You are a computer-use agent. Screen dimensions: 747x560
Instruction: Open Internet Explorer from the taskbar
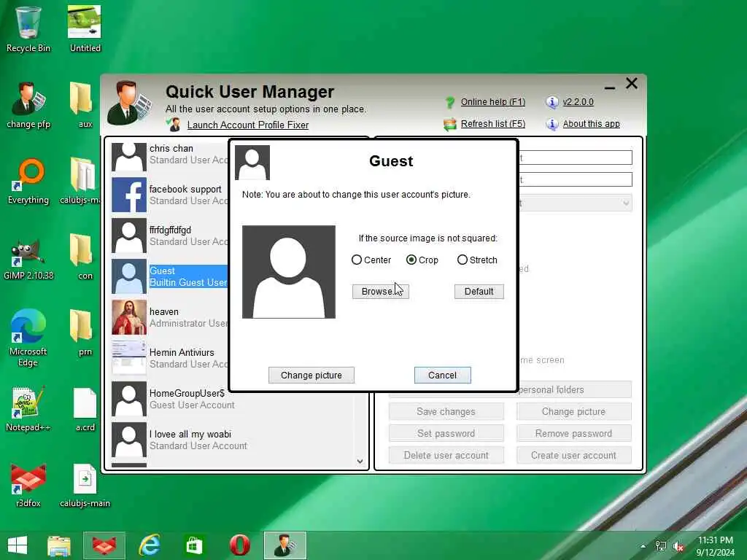click(x=149, y=545)
